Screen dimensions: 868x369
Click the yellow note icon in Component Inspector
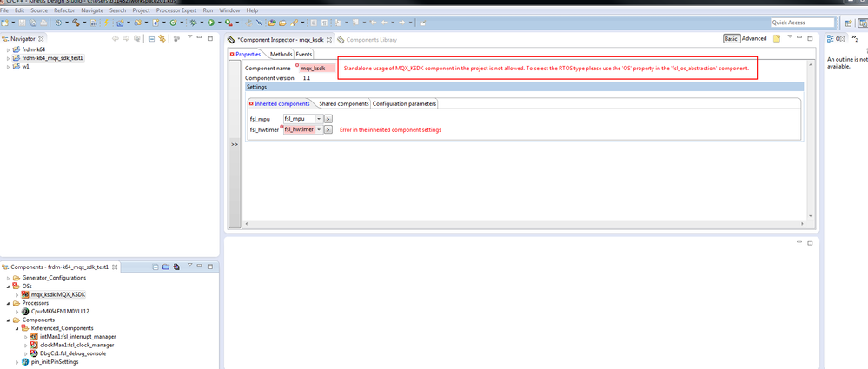click(x=777, y=39)
